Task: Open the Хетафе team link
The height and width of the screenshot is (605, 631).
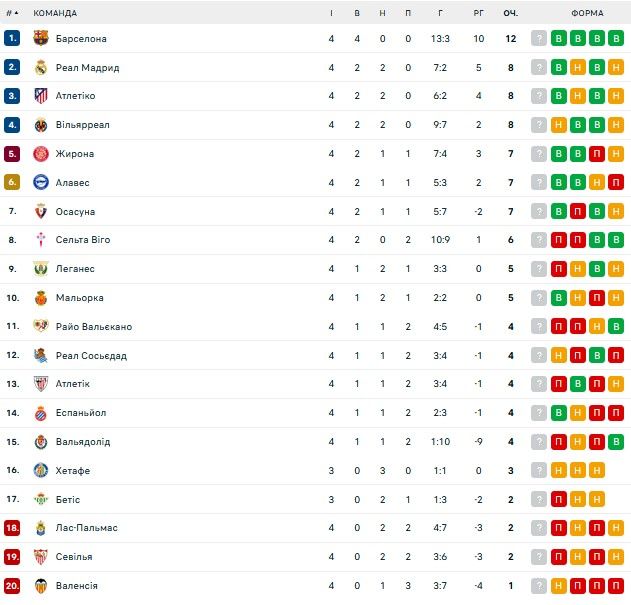Action: click(73, 471)
